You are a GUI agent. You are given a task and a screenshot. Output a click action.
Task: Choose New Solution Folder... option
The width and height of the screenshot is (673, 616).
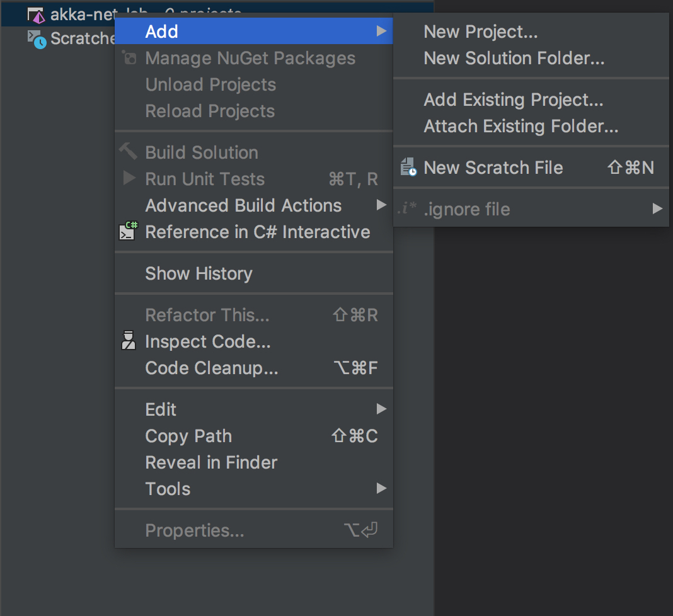[514, 58]
